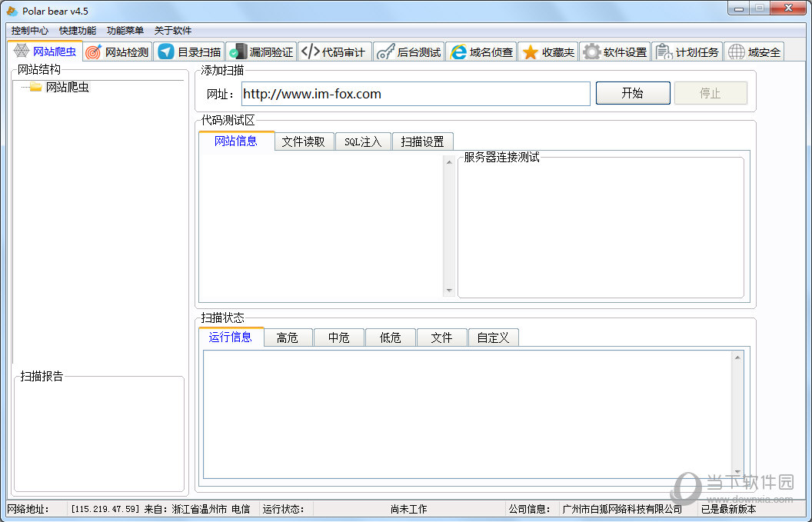The image size is (812, 522).
Task: Select the 扫描设置 sub-tab
Action: pyautogui.click(x=423, y=142)
